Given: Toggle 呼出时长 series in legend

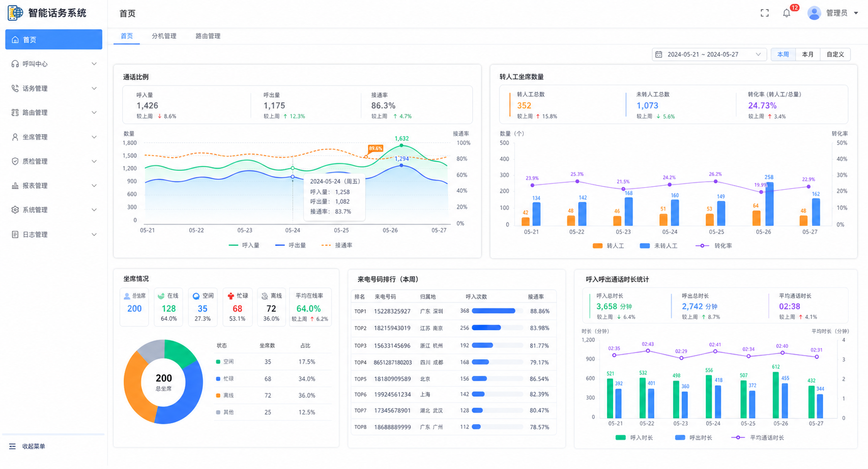Looking at the screenshot, I should pyautogui.click(x=693, y=437).
